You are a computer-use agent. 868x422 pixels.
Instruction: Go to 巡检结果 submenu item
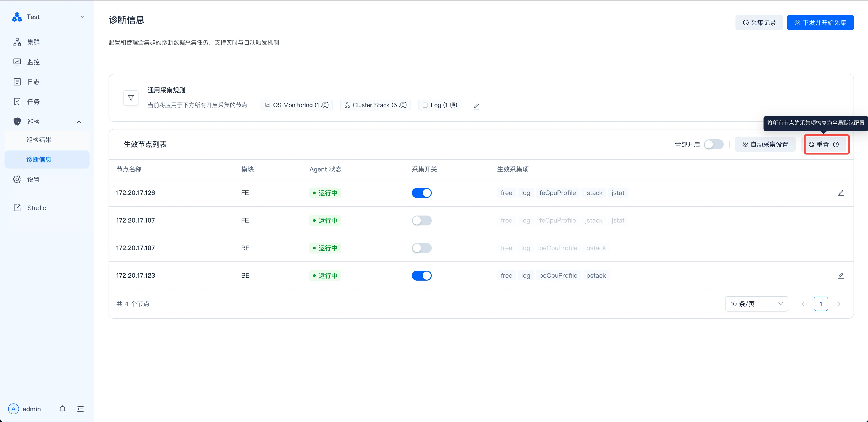pyautogui.click(x=47, y=140)
